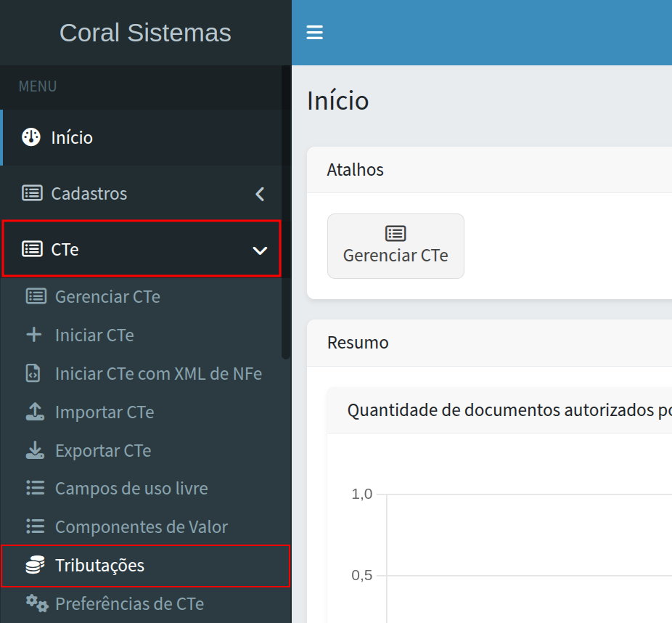Click the gears icon for Preferências de CTe
Viewport: 672px width, 623px height.
36,603
